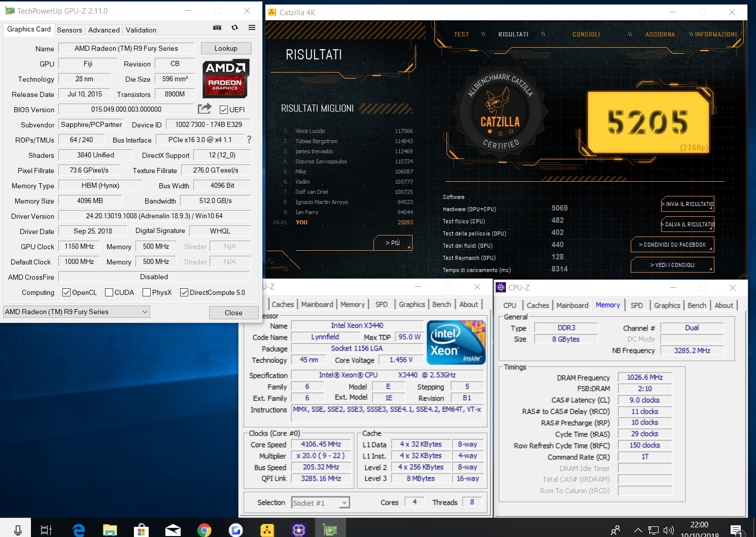Viewport: 756px width, 537px height.
Task: Toggle the DirectCompute 5.0 checkbox
Action: (184, 292)
